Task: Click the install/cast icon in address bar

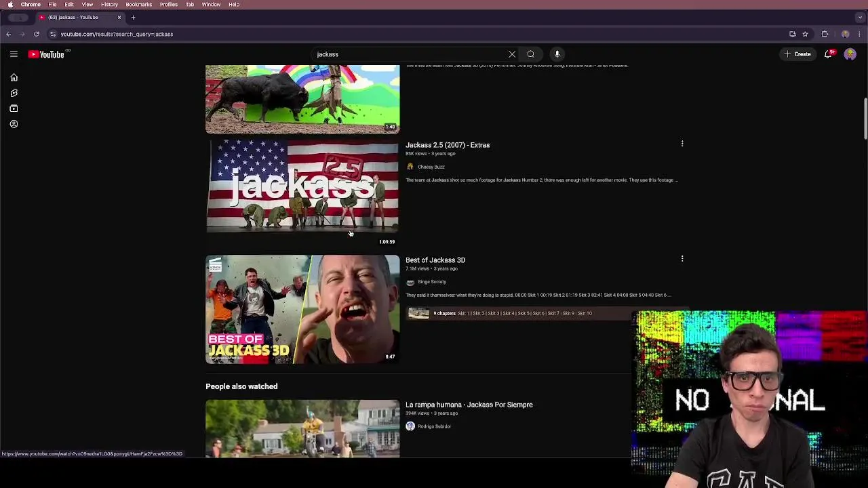Action: (x=792, y=34)
